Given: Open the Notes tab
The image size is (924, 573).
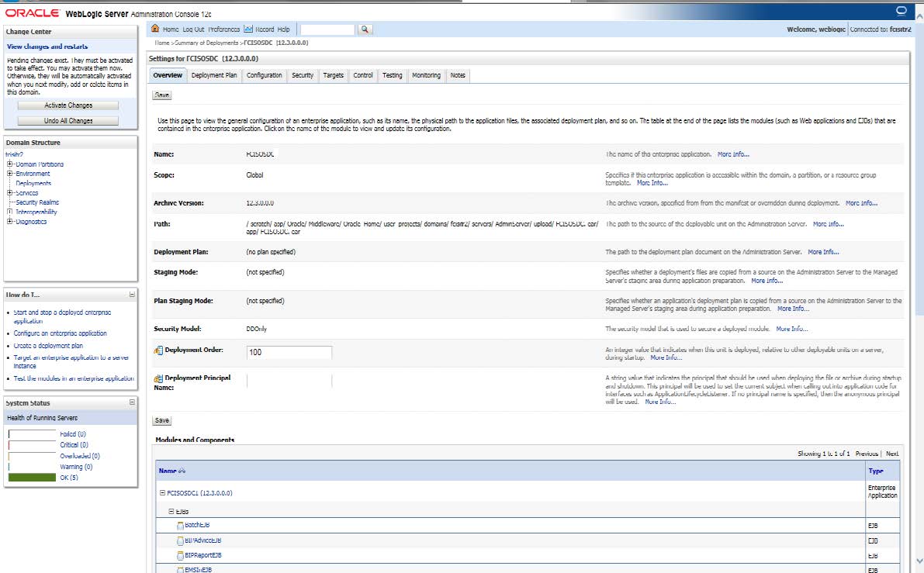Looking at the screenshot, I should (x=458, y=75).
